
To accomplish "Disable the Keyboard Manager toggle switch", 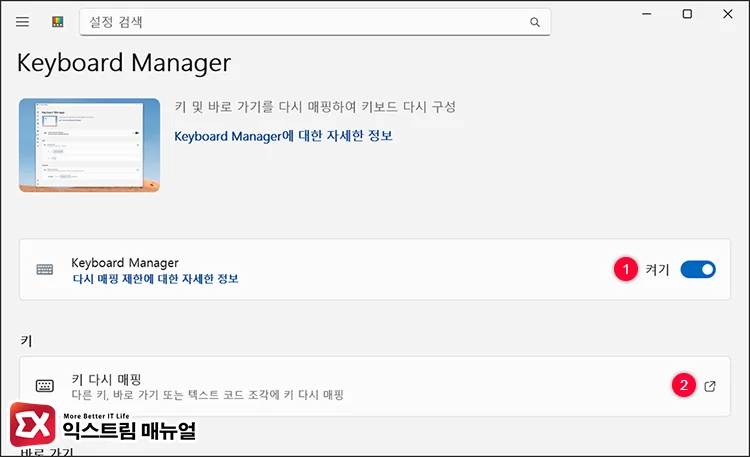I will pos(698,269).
